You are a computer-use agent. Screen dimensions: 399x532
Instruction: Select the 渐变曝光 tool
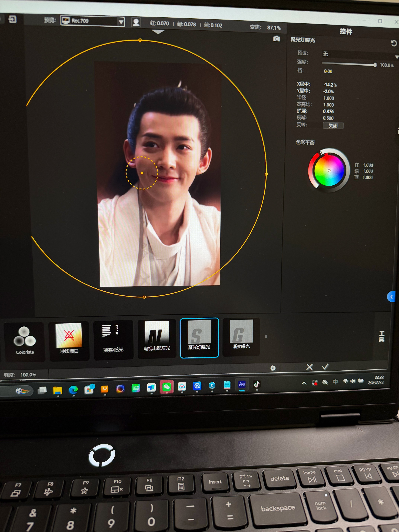coord(241,337)
